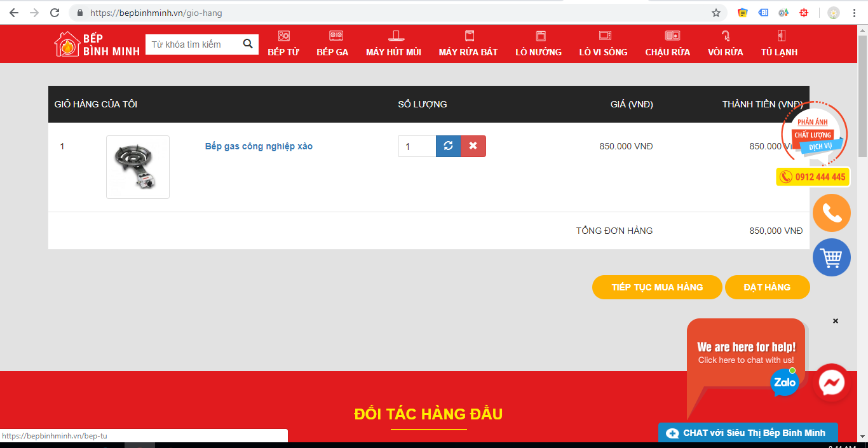Screen dimensions: 868x448
Task: Open the Bếp Từ menu category
Action: point(283,44)
